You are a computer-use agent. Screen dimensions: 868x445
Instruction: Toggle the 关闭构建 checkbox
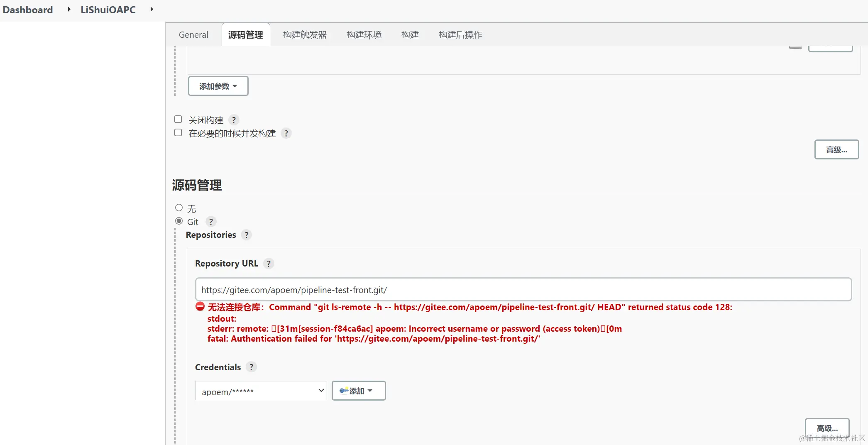click(x=178, y=120)
